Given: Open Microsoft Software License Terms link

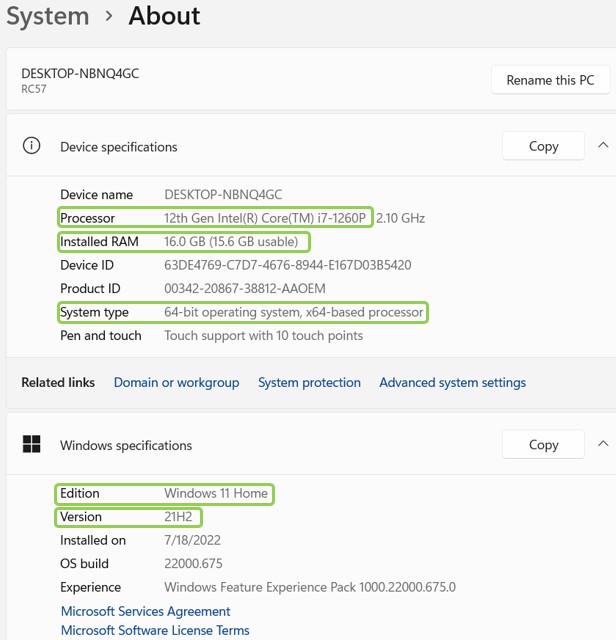Looking at the screenshot, I should pyautogui.click(x=155, y=630).
